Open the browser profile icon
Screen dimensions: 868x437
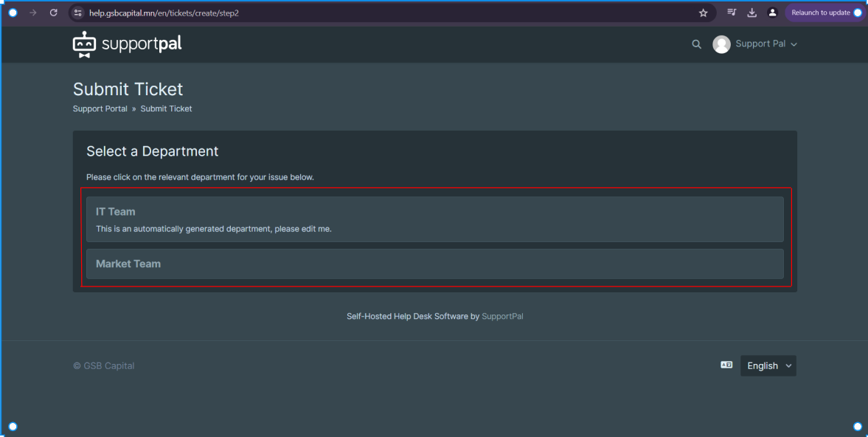772,13
